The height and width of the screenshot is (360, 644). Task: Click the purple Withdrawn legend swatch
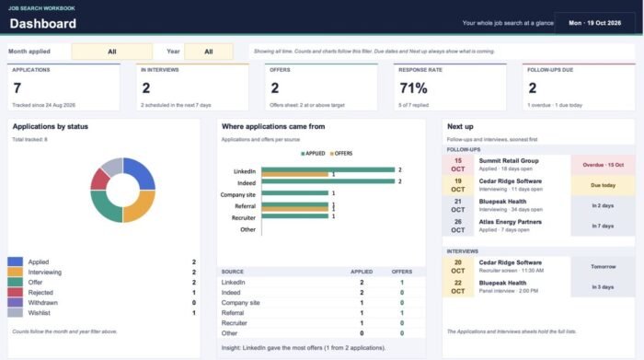pos(16,303)
